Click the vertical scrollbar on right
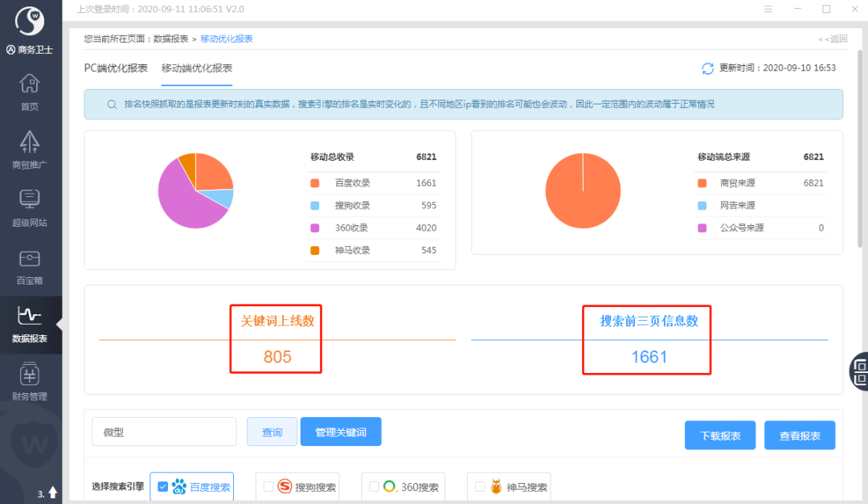The width and height of the screenshot is (868, 504). pyautogui.click(x=860, y=149)
